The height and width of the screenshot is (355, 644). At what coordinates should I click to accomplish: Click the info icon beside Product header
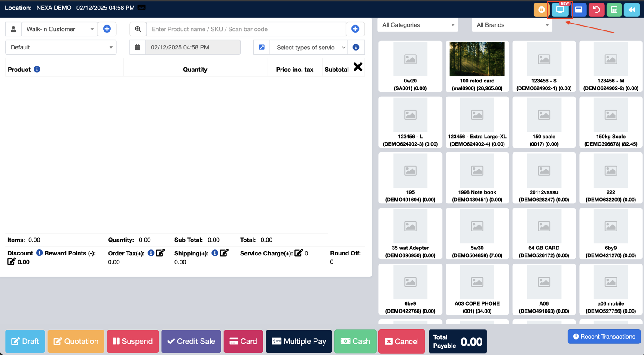pos(37,69)
